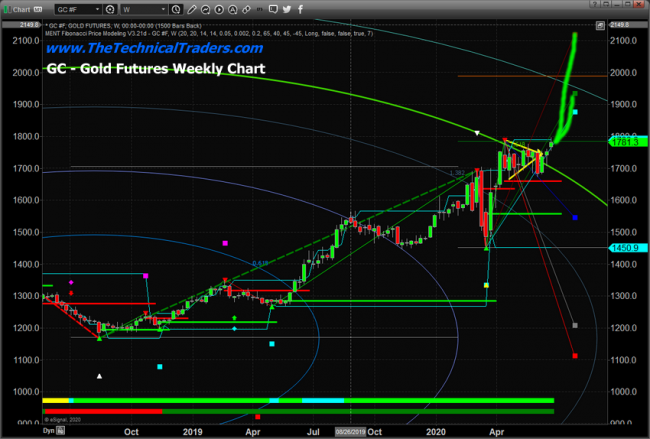Click the Jul label on time axis
Image resolution: width=650 pixels, height=439 pixels.
click(x=313, y=432)
